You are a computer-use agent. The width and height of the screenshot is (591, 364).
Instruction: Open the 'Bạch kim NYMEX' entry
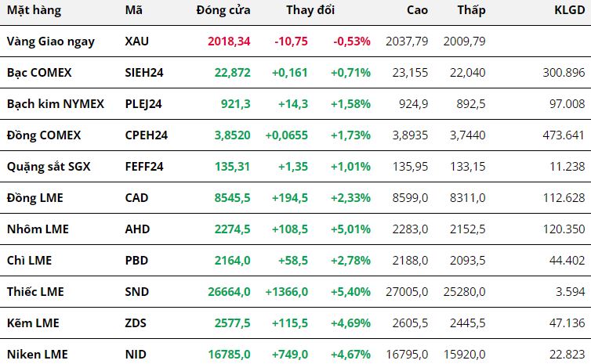point(53,103)
